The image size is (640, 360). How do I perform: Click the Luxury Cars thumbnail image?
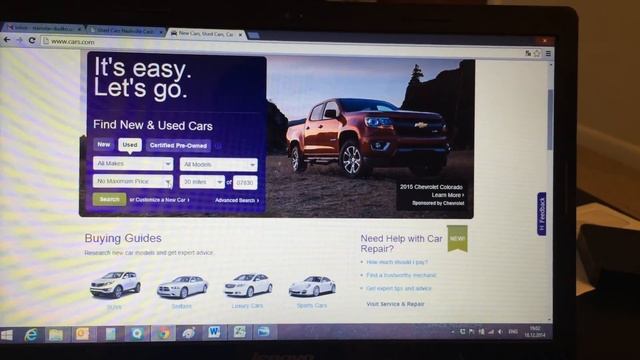248,285
